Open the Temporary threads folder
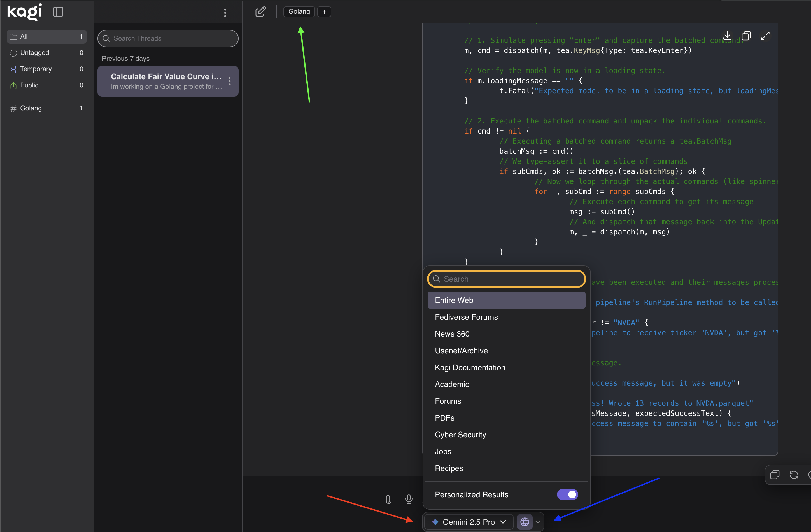This screenshot has width=811, height=532. tap(36, 69)
